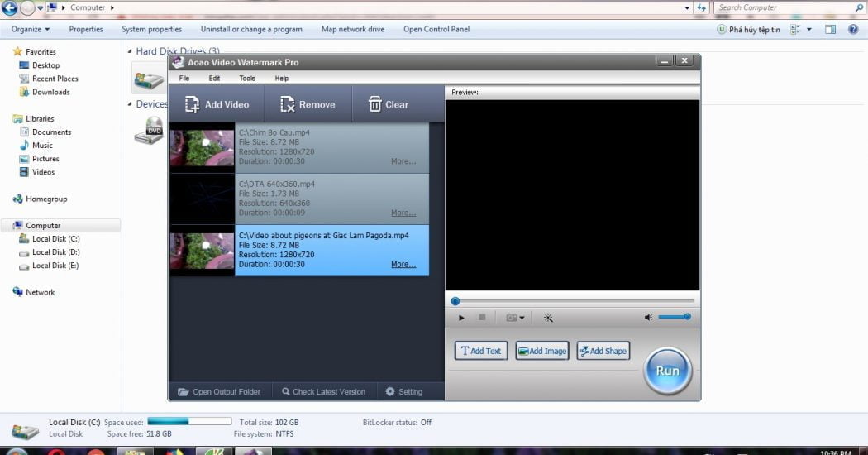Click the Add Image button

coord(542,351)
